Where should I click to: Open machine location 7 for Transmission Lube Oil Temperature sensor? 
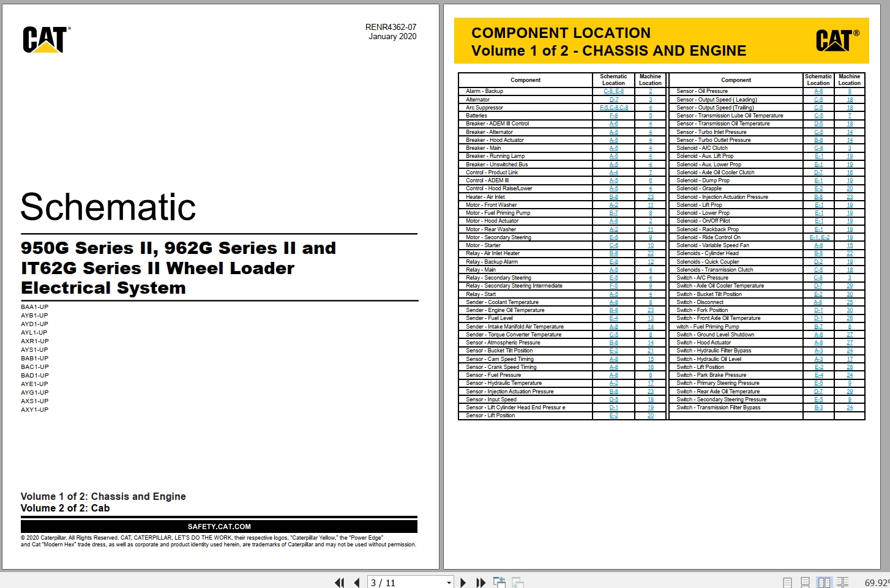coord(850,116)
